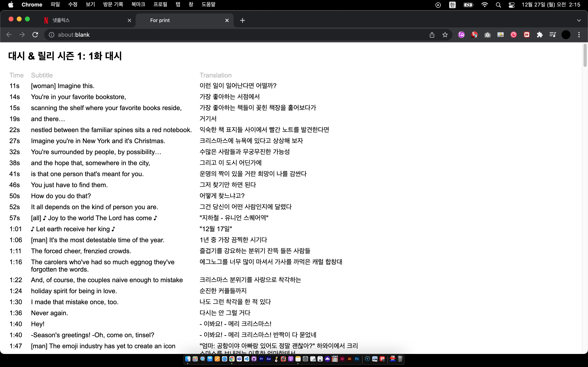This screenshot has width=588, height=367.
Task: Open the black profile avatar menu
Action: click(x=566, y=35)
